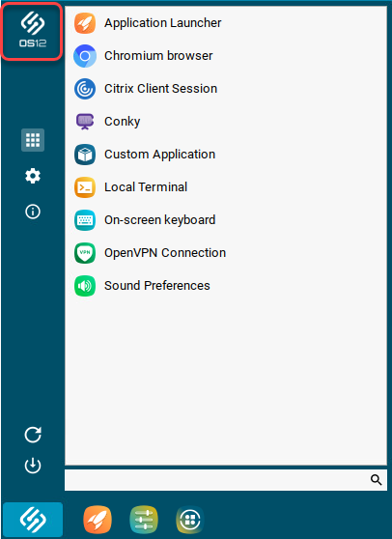Open Sound Preferences

[225, 286]
